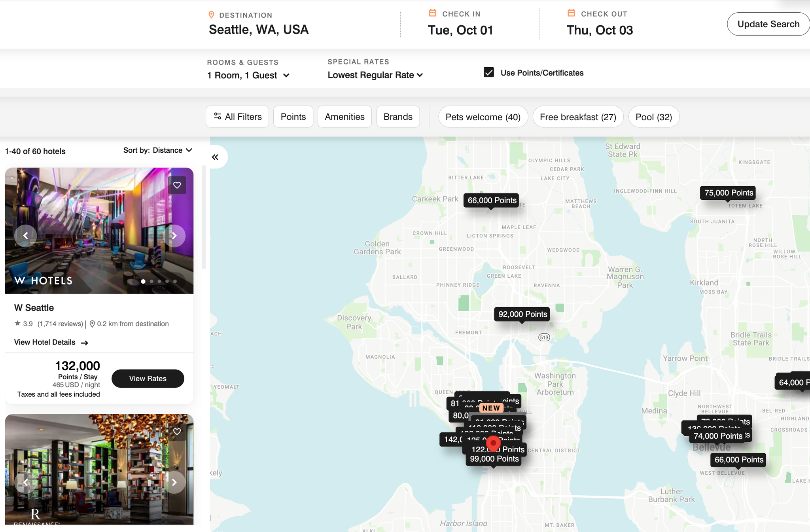Click the destination location pin icon

tap(212, 14)
